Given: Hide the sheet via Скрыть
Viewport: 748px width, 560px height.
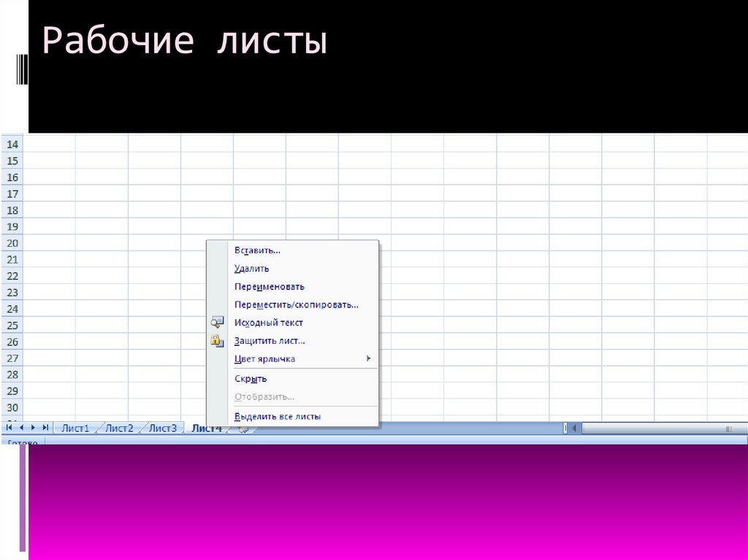Looking at the screenshot, I should 251,378.
